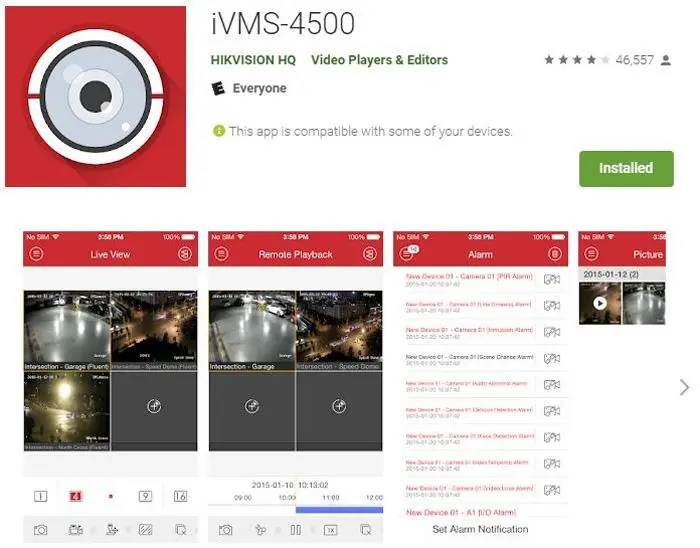
Task: Click the 1X playback speed button
Action: [330, 530]
